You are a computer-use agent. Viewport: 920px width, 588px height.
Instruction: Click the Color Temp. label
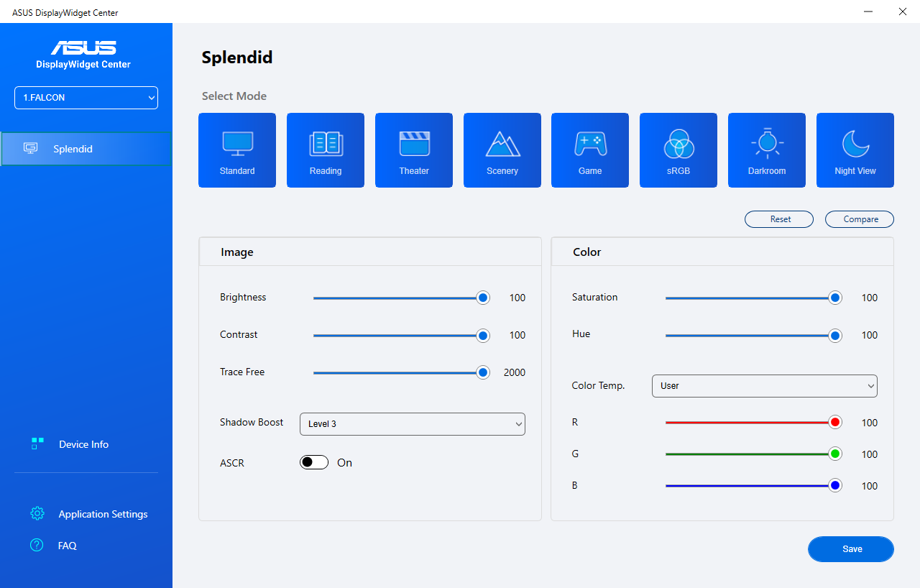[x=599, y=386]
